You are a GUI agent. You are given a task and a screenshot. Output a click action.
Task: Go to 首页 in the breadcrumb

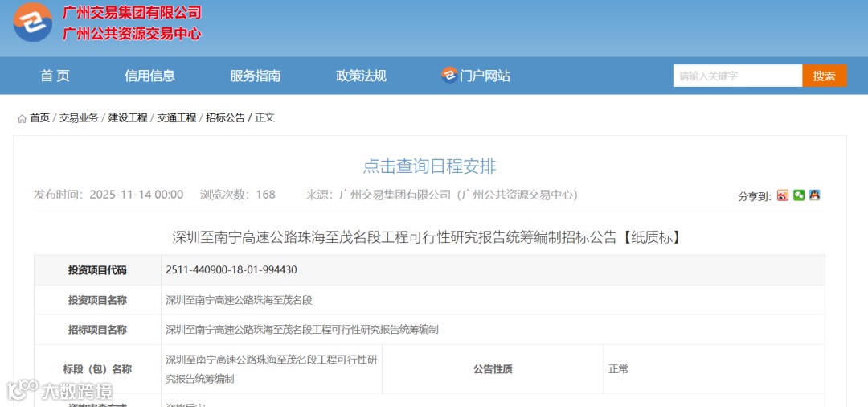coord(40,118)
